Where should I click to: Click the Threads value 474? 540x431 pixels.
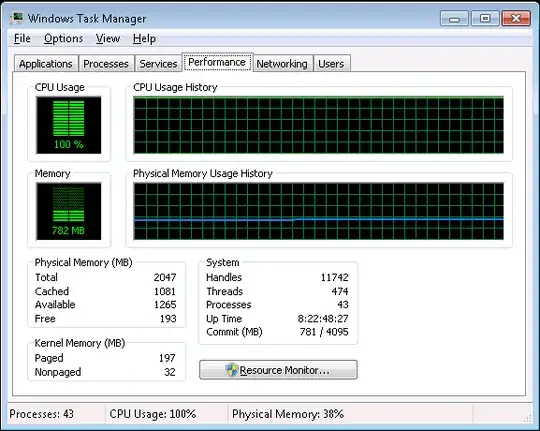pos(340,291)
